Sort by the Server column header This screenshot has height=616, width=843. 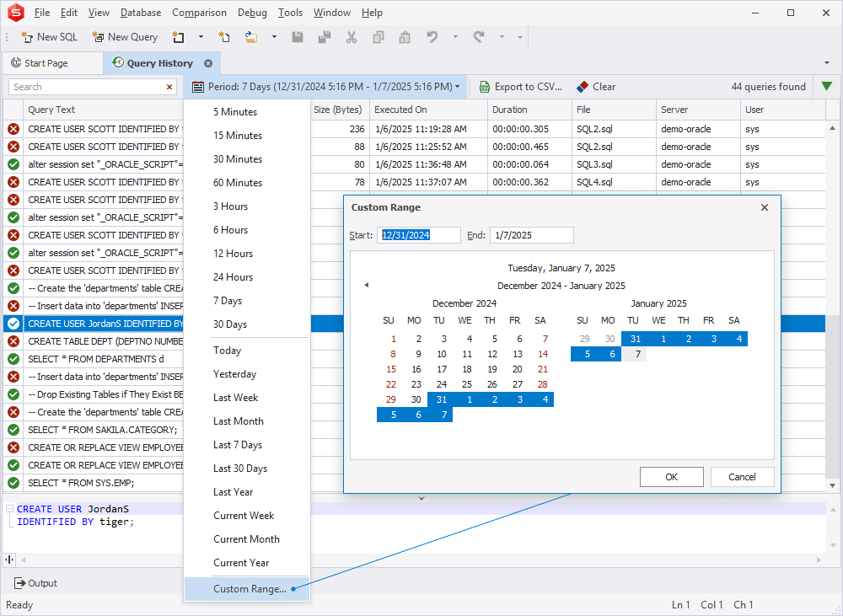pyautogui.click(x=698, y=110)
